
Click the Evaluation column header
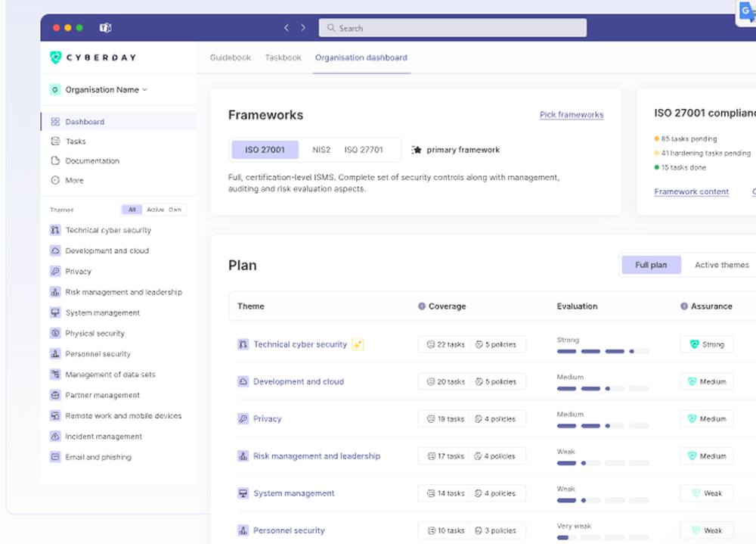click(x=577, y=306)
